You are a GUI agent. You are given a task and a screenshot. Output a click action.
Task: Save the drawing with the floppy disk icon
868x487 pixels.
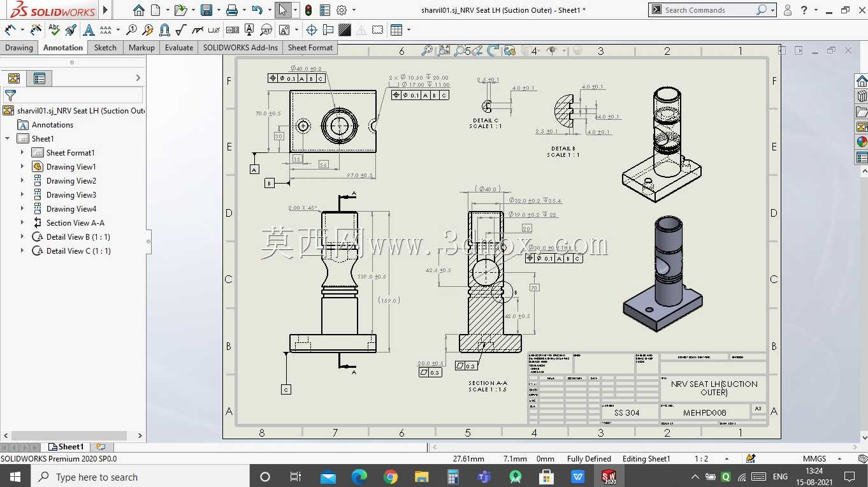coord(206,10)
